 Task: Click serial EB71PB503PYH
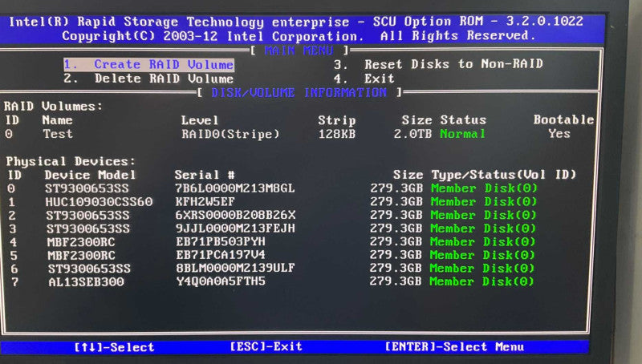point(221,241)
